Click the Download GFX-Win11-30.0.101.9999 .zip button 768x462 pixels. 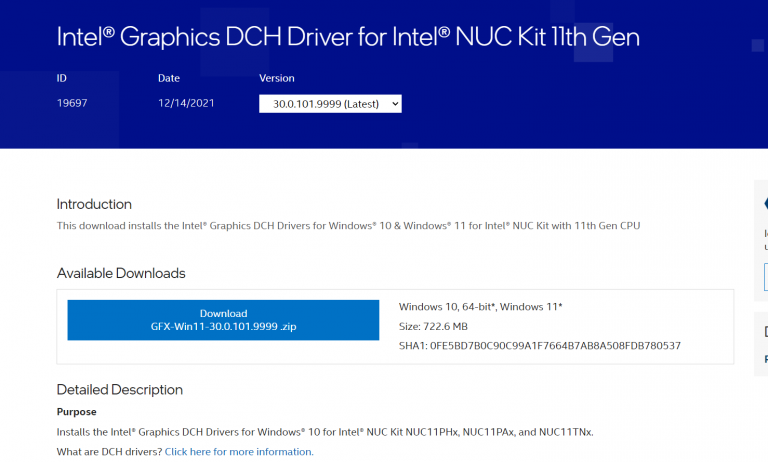point(223,320)
